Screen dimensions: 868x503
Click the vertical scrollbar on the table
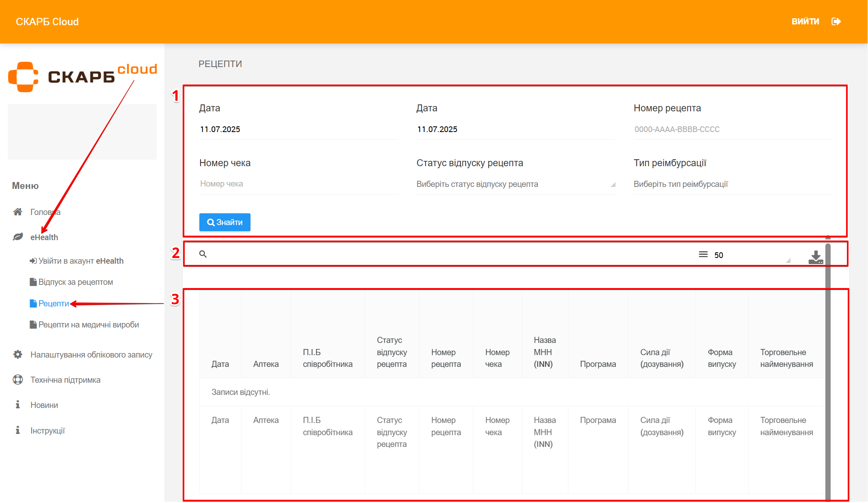pyautogui.click(x=828, y=366)
